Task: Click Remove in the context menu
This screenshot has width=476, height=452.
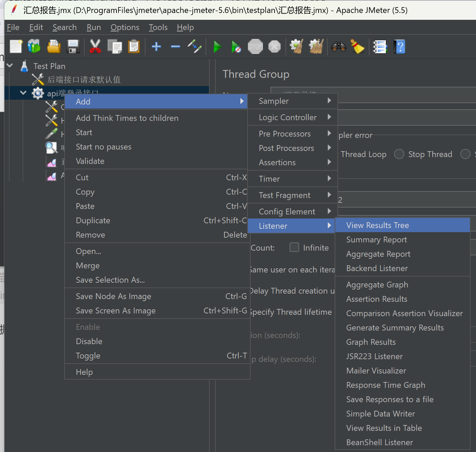Action: click(x=157, y=235)
